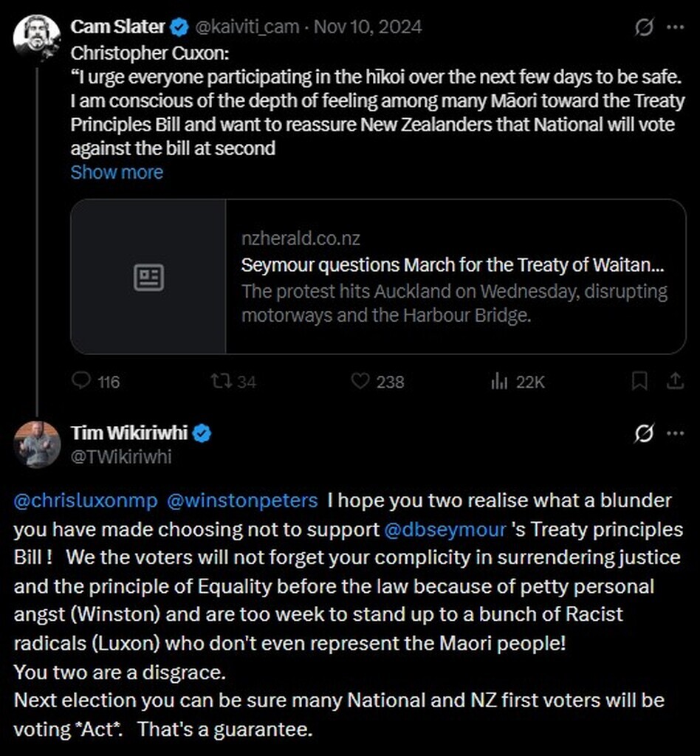The image size is (700, 756).
Task: Click the repost icon with 34
Action: pos(220,381)
